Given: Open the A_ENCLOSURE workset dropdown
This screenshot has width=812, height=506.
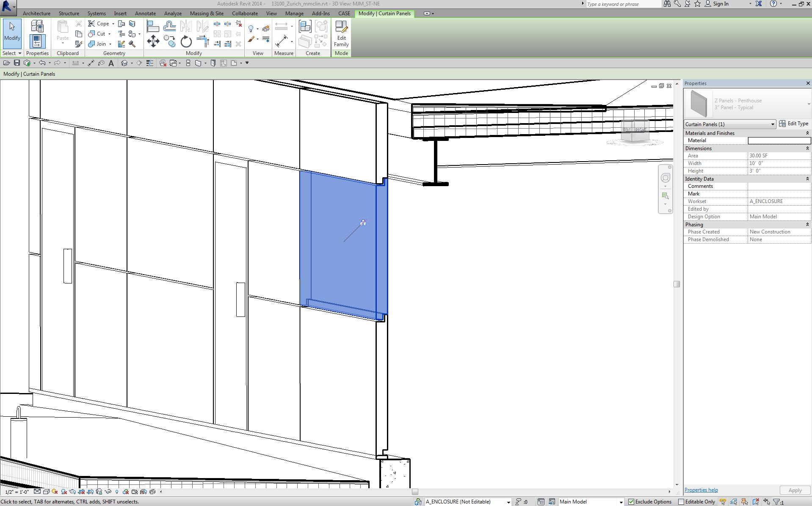Looking at the screenshot, I should (508, 502).
